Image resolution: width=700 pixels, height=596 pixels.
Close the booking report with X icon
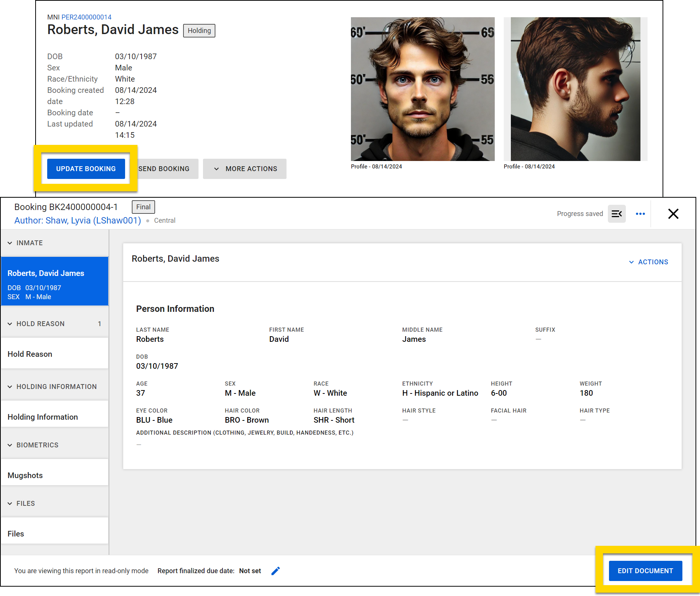coord(673,214)
